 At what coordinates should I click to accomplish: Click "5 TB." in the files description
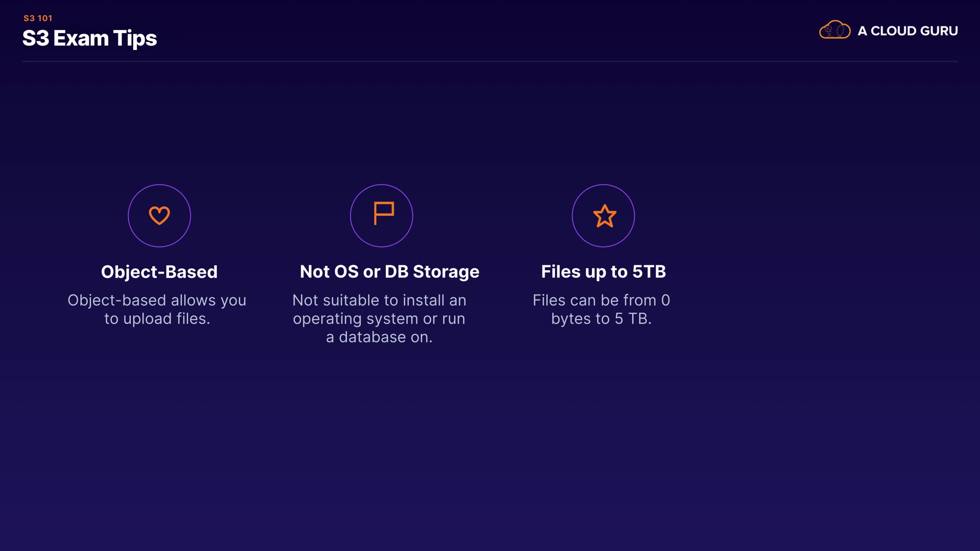633,319
